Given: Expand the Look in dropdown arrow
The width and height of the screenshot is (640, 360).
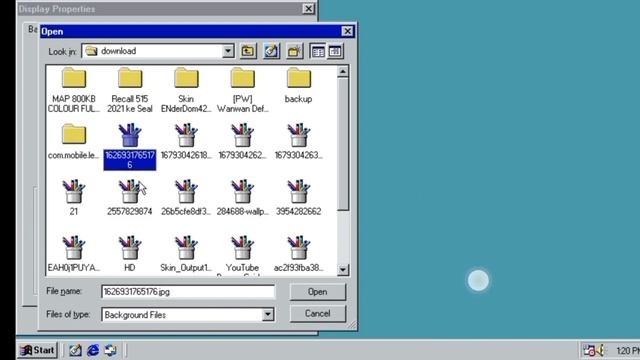Looking at the screenshot, I should pos(228,51).
